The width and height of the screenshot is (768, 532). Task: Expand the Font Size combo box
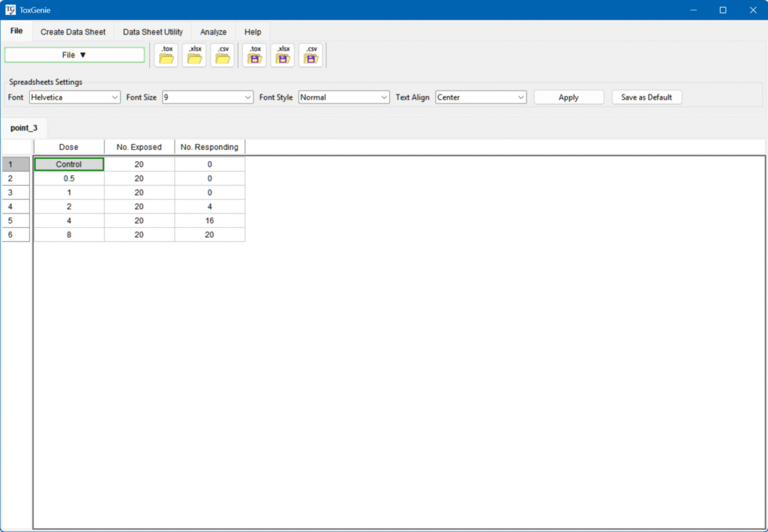click(208, 97)
